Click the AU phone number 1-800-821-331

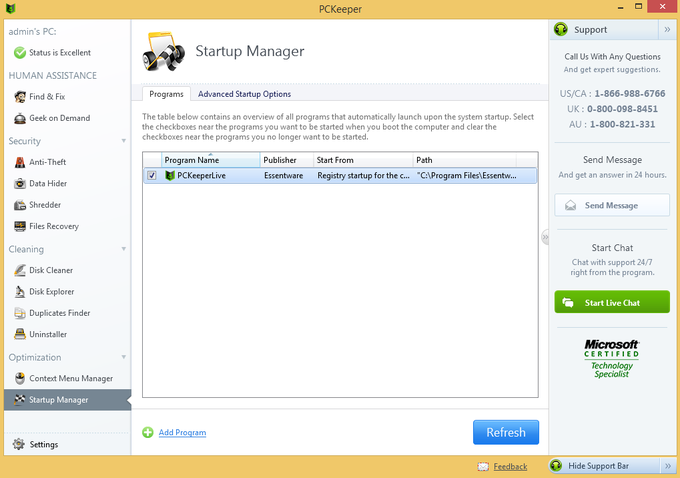click(622, 124)
